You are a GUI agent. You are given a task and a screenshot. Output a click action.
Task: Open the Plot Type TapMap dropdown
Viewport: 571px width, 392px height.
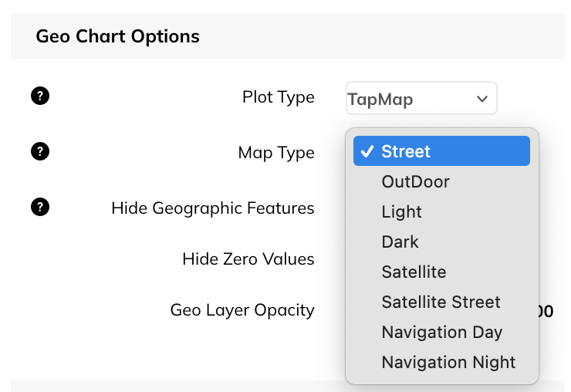(421, 98)
